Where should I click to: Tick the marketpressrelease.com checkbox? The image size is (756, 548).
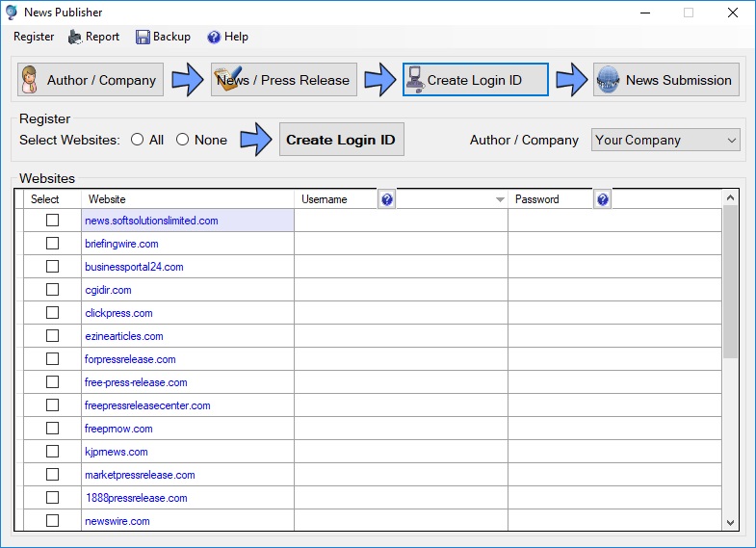click(x=53, y=475)
